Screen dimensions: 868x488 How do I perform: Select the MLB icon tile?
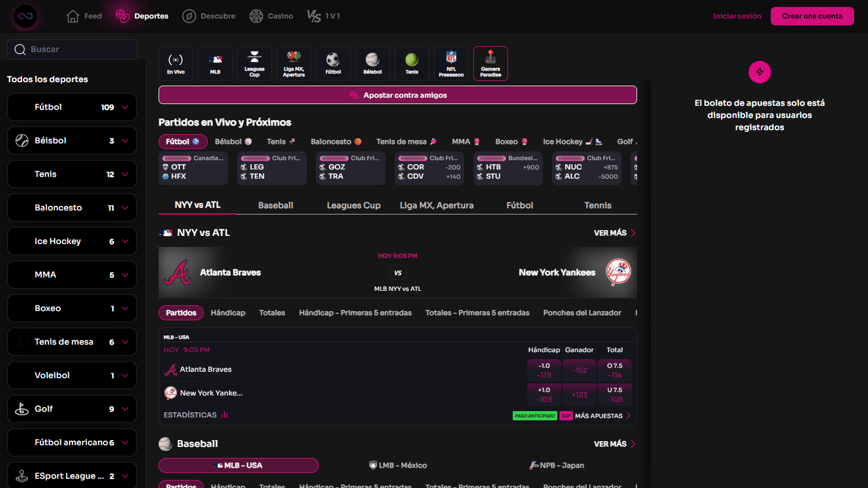click(x=215, y=64)
